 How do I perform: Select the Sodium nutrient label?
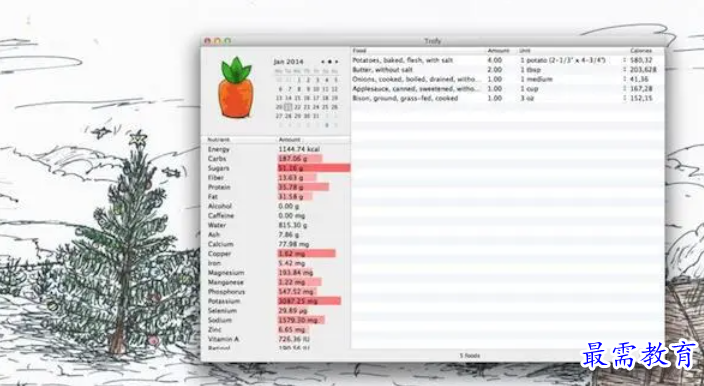coord(220,320)
